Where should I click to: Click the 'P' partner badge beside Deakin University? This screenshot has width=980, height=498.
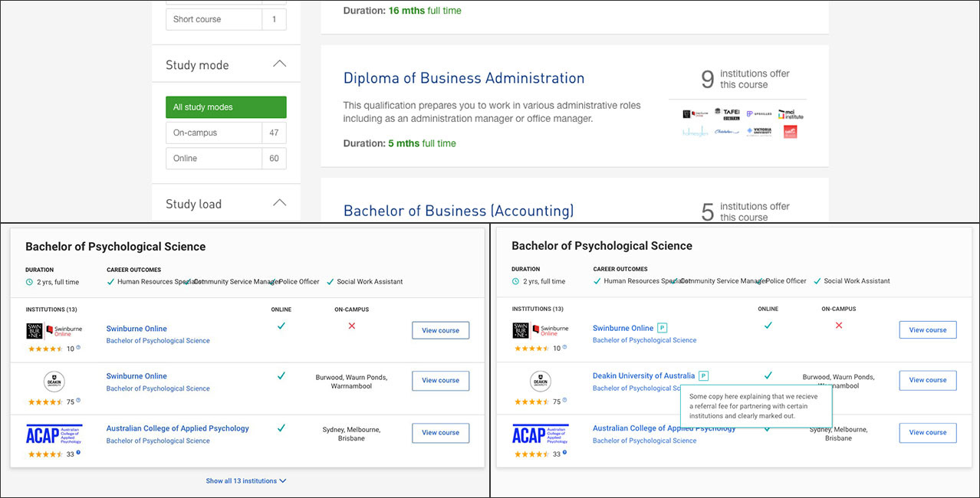tap(704, 376)
